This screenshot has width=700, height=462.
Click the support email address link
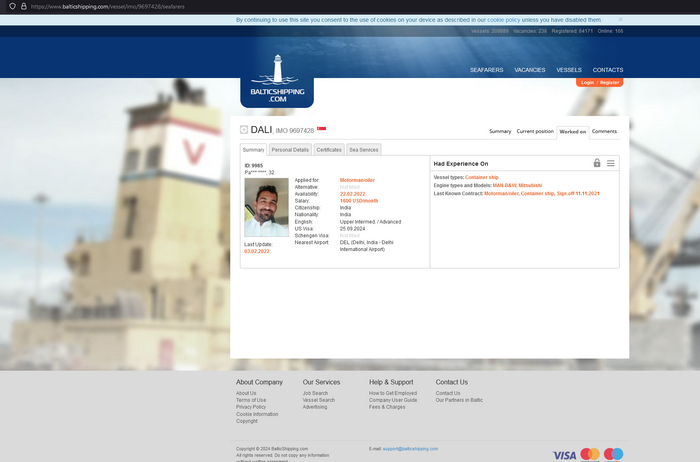[410, 449]
